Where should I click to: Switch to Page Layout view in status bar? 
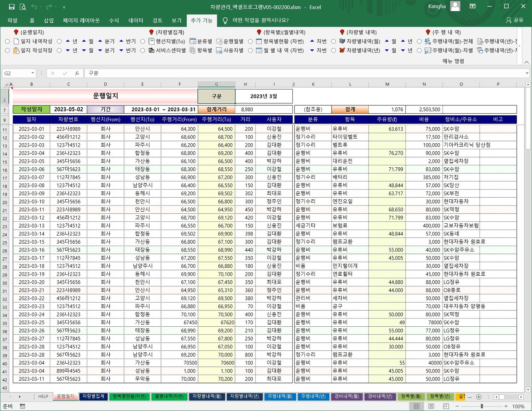[x=431, y=406]
